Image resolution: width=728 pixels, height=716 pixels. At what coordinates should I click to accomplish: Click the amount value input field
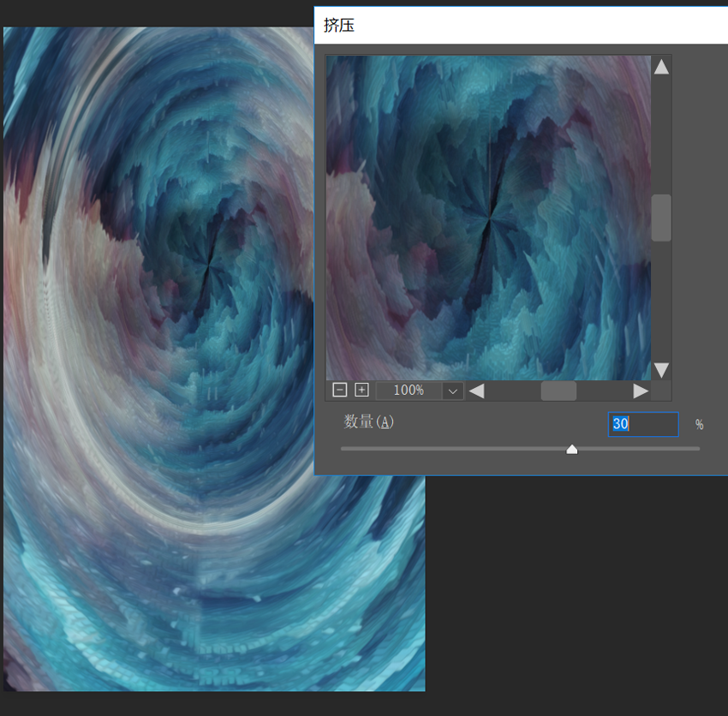[x=643, y=424]
